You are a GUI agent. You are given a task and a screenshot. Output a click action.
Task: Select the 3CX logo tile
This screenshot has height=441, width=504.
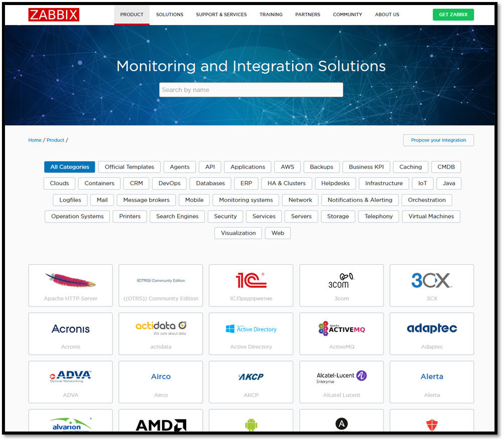(x=432, y=285)
